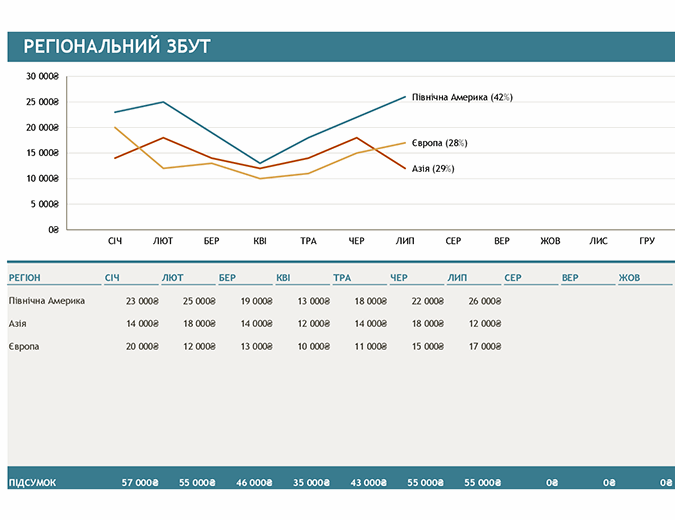Click the 10 000₴ cell in Європа row
Screen dimensions: 675x520
(x=313, y=346)
